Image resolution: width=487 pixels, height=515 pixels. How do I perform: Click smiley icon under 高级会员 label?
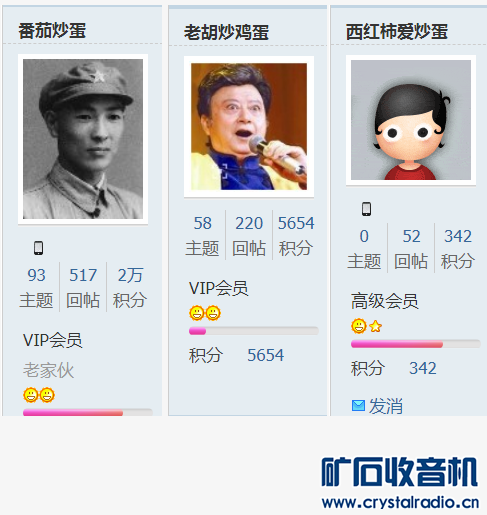359,326
